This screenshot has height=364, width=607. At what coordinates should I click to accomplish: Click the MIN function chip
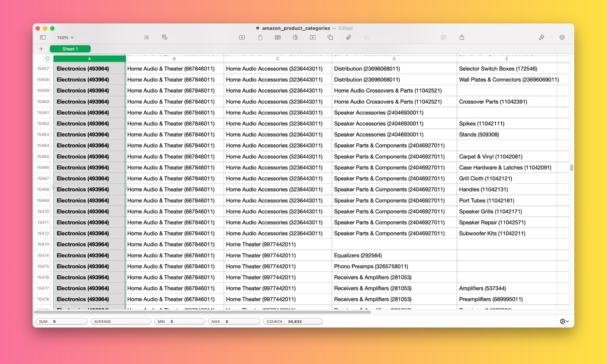click(179, 322)
